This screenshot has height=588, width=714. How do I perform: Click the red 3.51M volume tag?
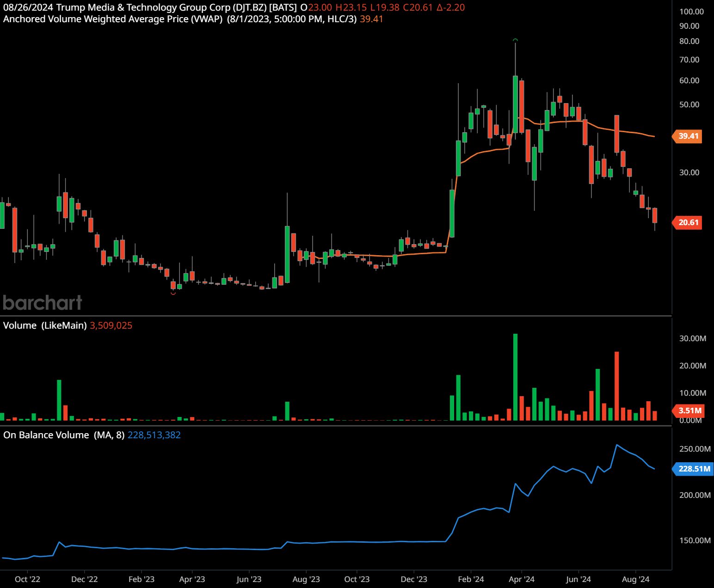(x=689, y=410)
